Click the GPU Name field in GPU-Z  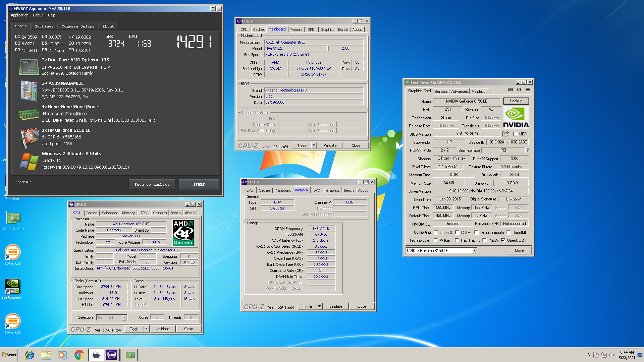click(x=466, y=101)
